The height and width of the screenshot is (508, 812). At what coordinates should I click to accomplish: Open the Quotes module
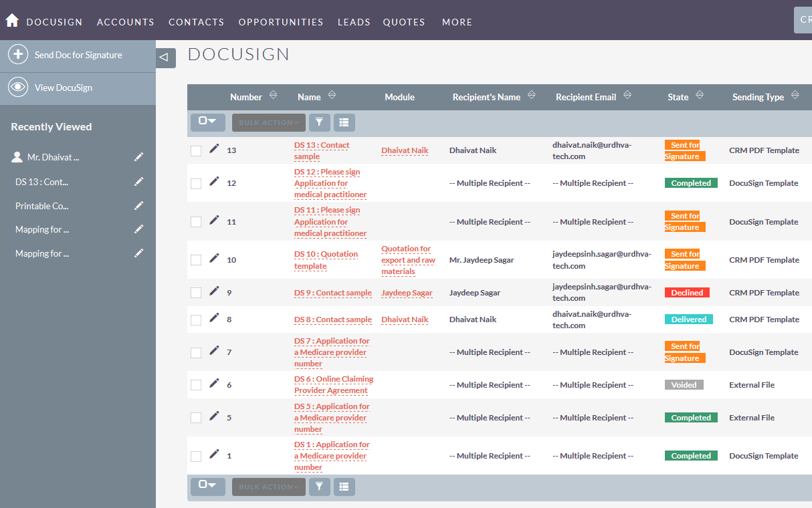click(x=404, y=22)
